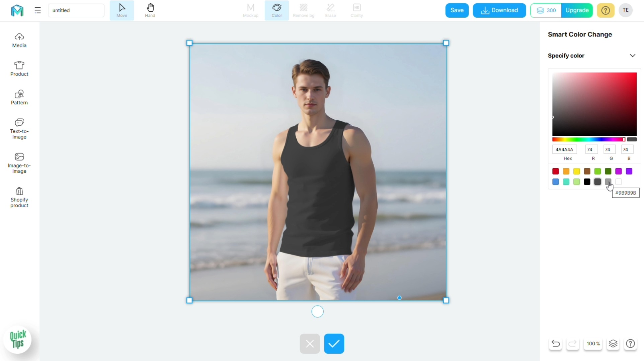
Task: Select the Image-to-Image tool
Action: pyautogui.click(x=19, y=163)
